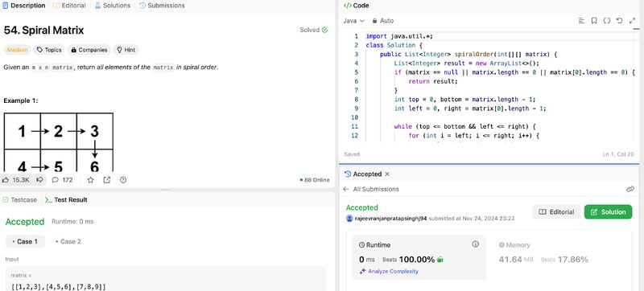Click the green Solution button
The image size is (644, 291).
pos(609,212)
